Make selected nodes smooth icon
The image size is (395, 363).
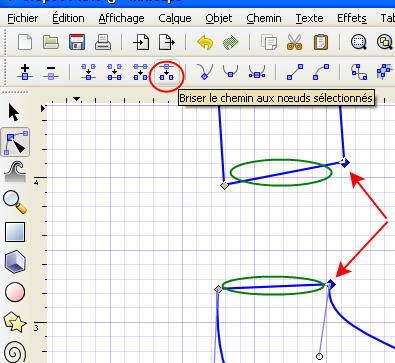pos(230,72)
